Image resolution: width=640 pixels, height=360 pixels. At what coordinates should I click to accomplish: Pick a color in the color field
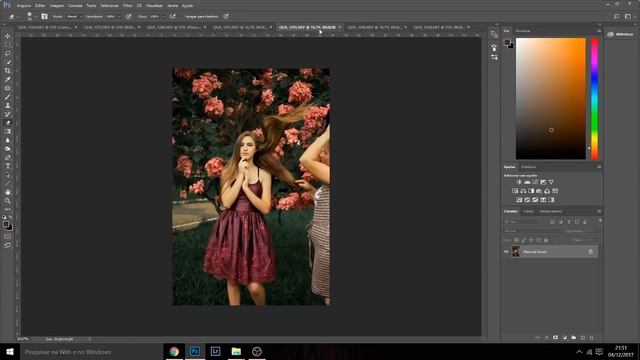[551, 99]
